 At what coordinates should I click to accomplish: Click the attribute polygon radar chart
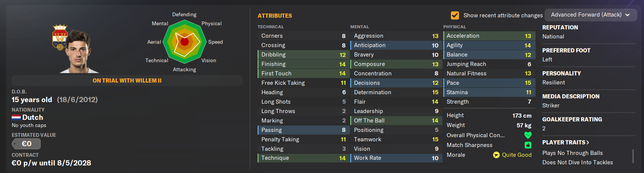pyautogui.click(x=184, y=42)
